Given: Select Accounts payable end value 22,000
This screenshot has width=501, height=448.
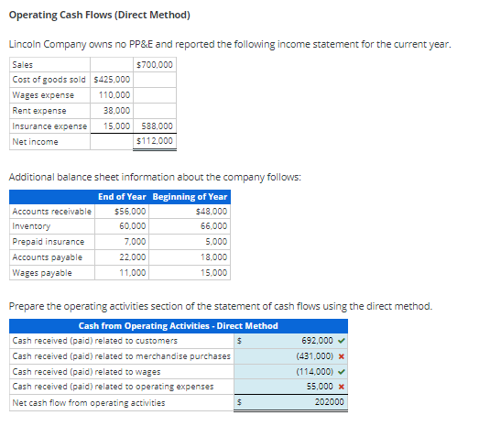Looking at the screenshot, I should coord(133,257).
